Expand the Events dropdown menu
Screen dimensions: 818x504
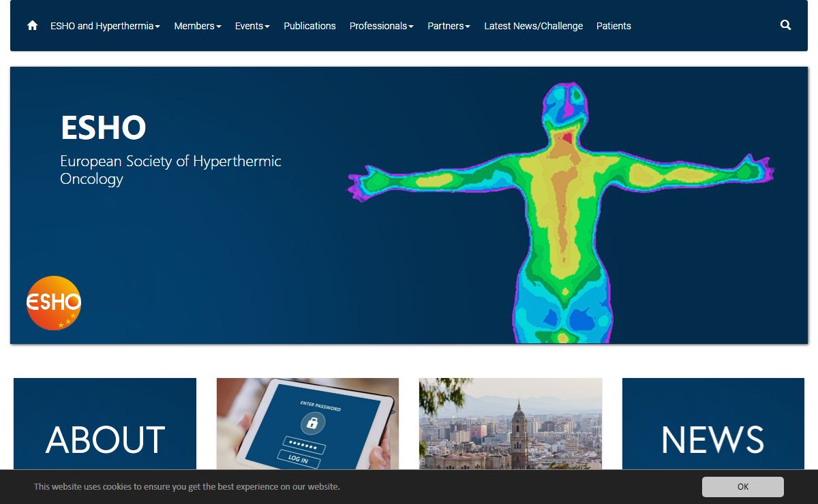tap(252, 26)
